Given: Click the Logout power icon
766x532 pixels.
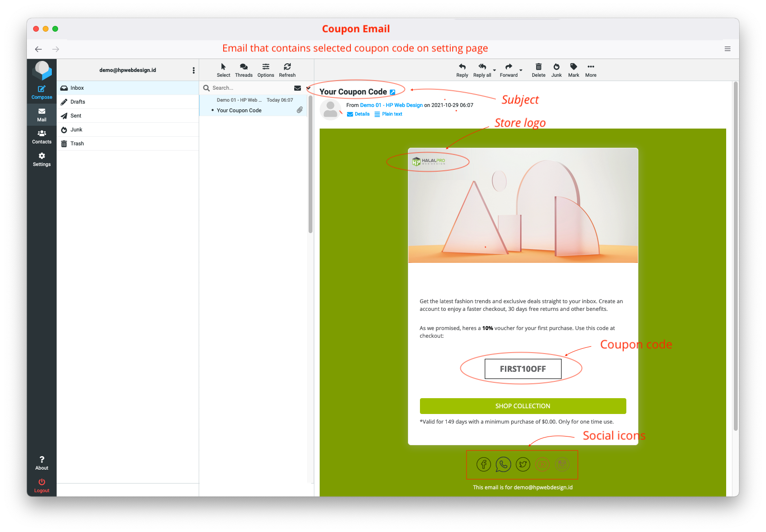Looking at the screenshot, I should coord(42,482).
